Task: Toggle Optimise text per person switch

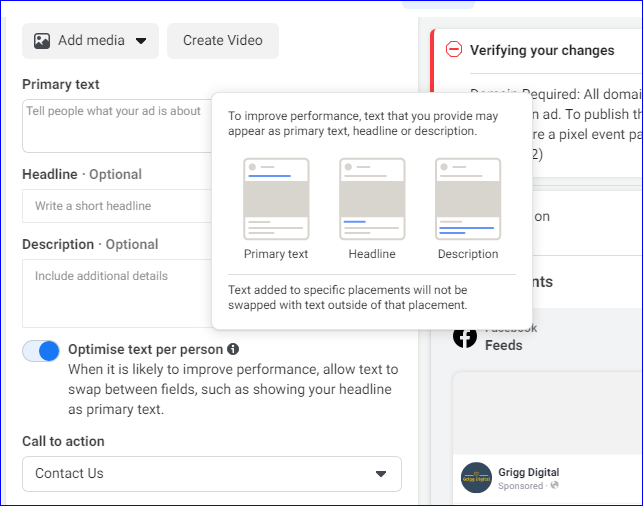Action: pos(41,351)
